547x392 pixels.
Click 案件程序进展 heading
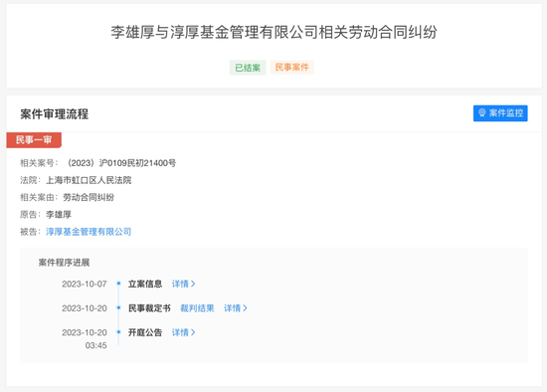(x=64, y=263)
